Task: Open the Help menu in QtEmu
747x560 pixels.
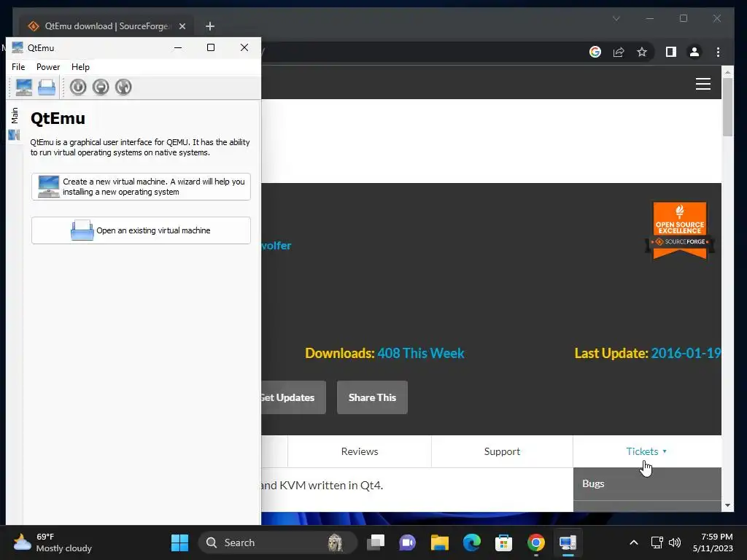Action: [80, 67]
